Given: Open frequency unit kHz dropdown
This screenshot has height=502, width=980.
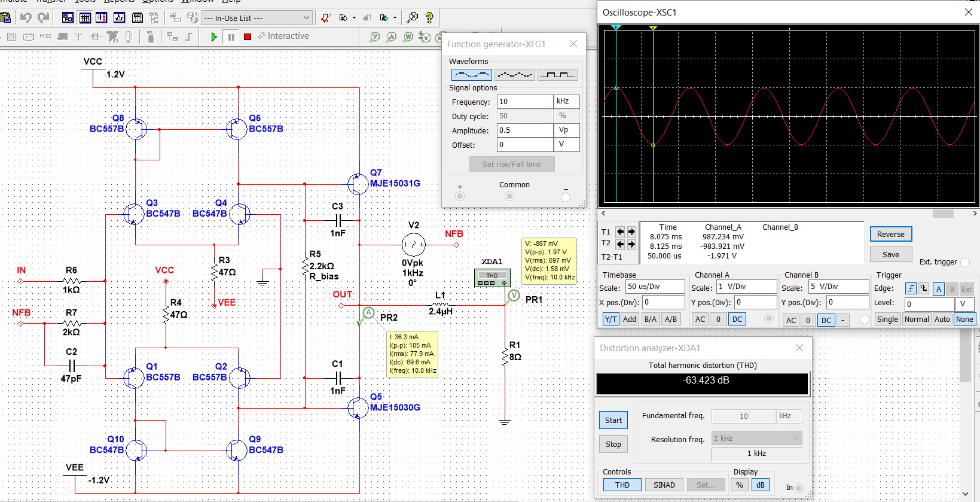Looking at the screenshot, I should click(567, 102).
